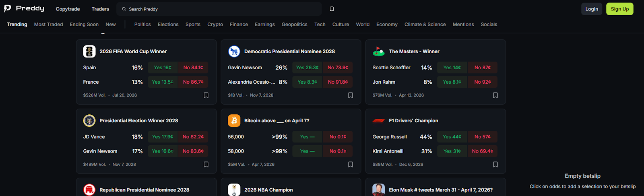Open the Republican elephant market icon

89,190
